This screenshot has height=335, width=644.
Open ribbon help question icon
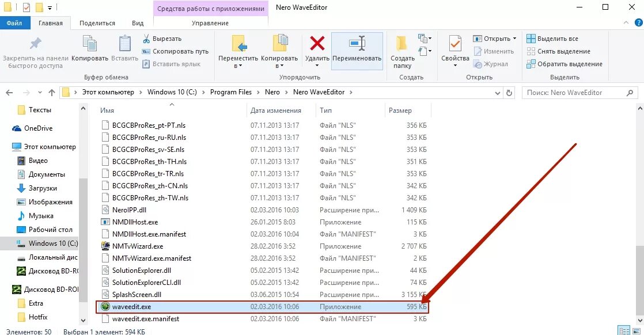pyautogui.click(x=639, y=22)
